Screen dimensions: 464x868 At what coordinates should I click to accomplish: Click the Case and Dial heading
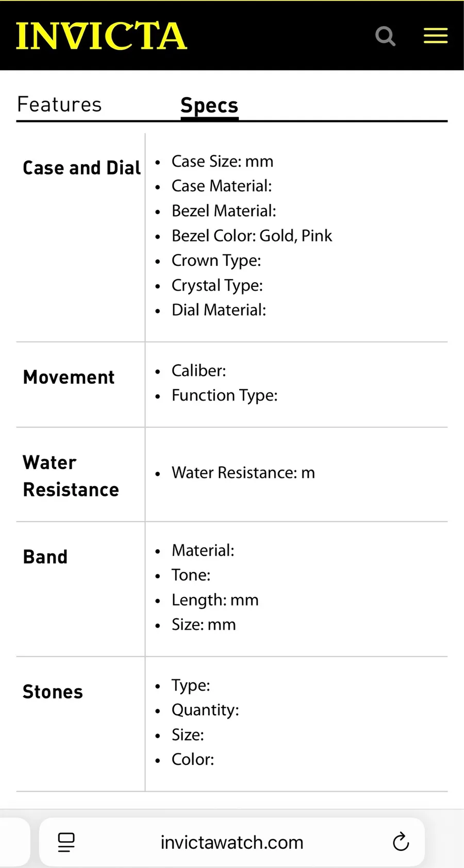coord(81,168)
